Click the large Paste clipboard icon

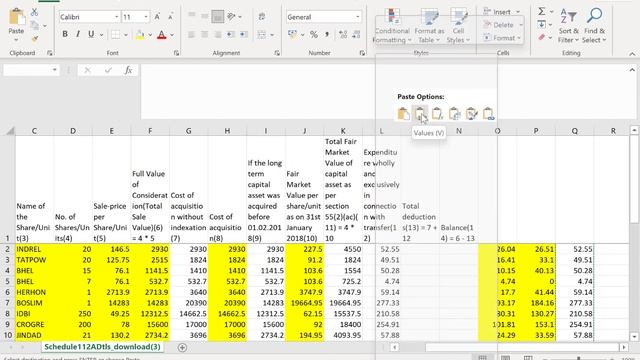point(17,17)
